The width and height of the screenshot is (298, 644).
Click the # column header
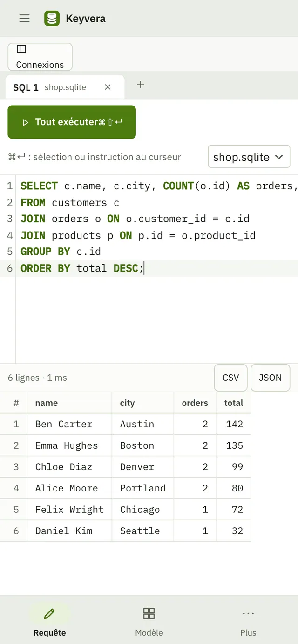tap(14, 403)
